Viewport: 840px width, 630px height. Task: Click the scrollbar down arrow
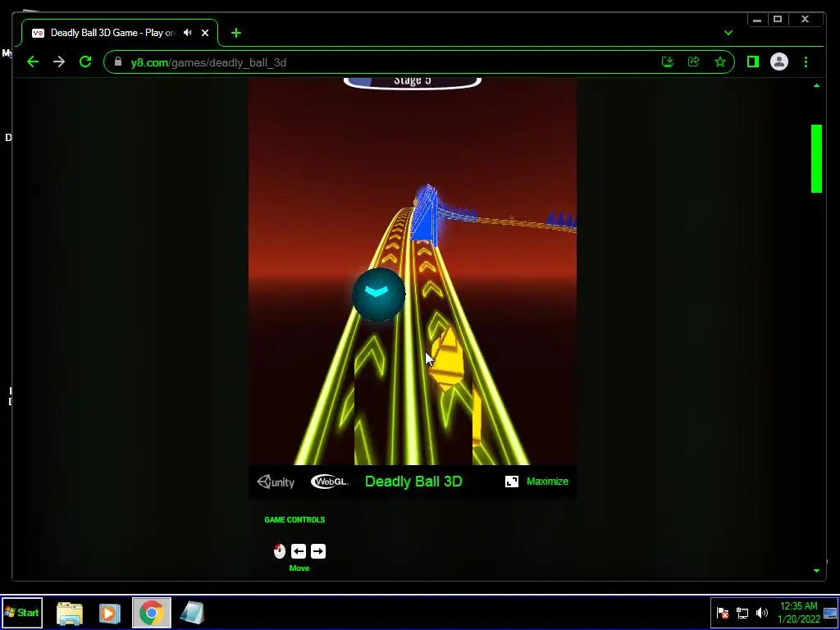click(x=816, y=571)
